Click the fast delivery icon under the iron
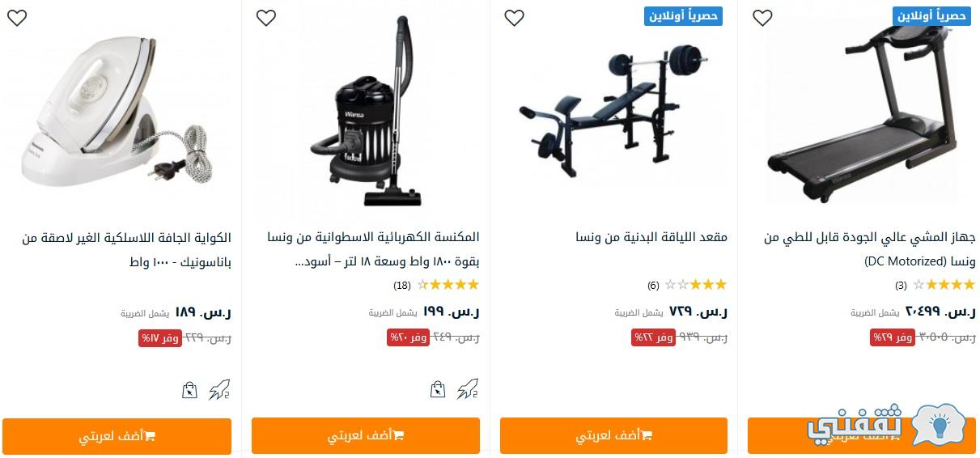 pos(219,390)
